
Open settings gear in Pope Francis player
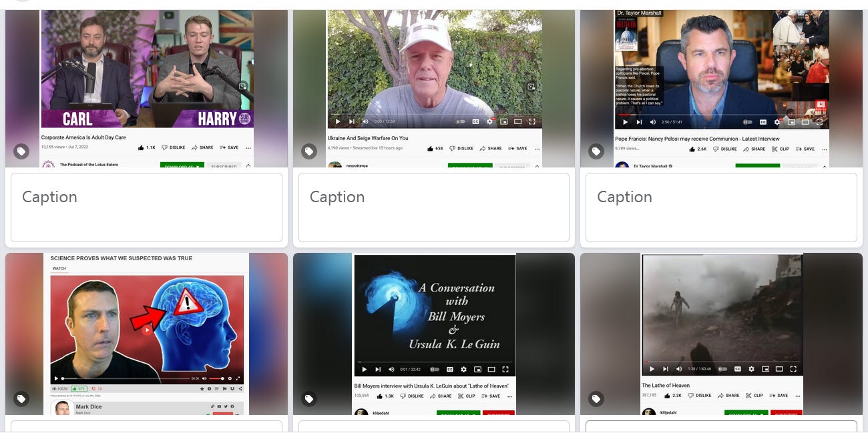pyautogui.click(x=777, y=122)
